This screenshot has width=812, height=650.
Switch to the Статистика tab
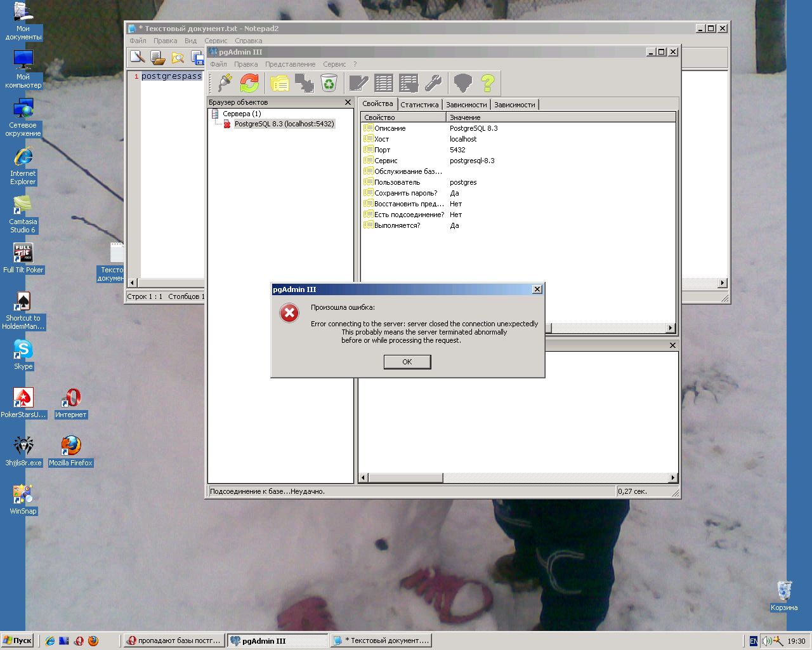[x=419, y=105]
